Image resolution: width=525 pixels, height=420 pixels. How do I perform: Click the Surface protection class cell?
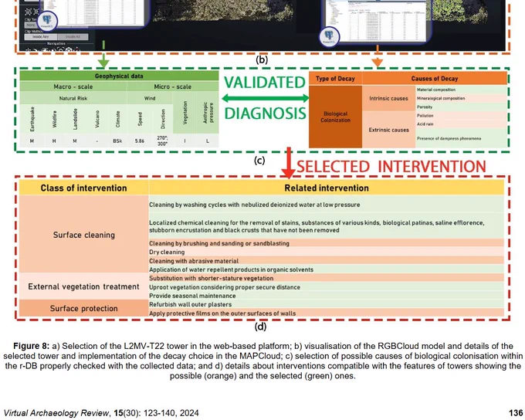[83, 308]
